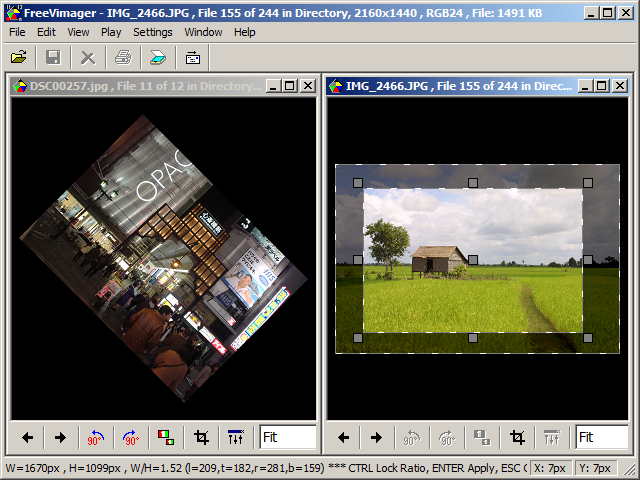Toggle crop tool in IMG_2466.JPG window
This screenshot has width=640, height=480.
(x=517, y=437)
